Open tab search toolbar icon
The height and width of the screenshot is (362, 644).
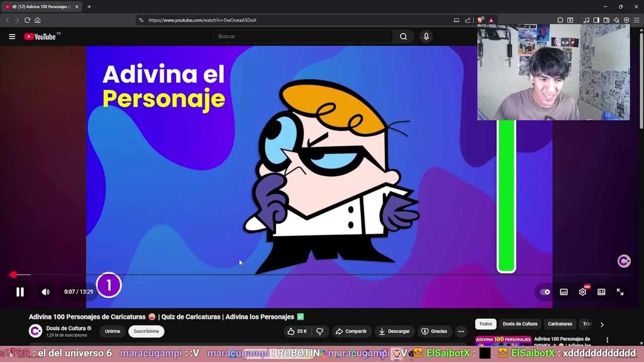pyautogui.click(x=570, y=20)
